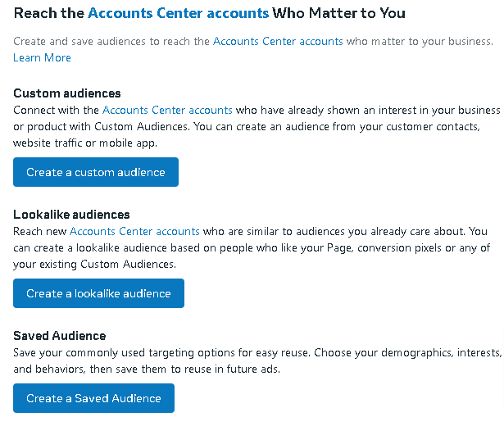Click the Lookalike audiences section heading
Viewport: 504px width, 426px height.
[71, 215]
